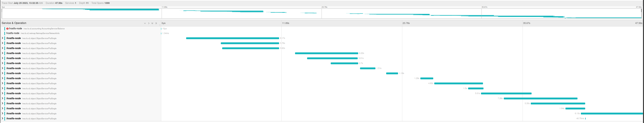This screenshot has height=123, width=644.
Task: Expand the PutSingle row lasting 1.94s
Action: pos(3,108)
